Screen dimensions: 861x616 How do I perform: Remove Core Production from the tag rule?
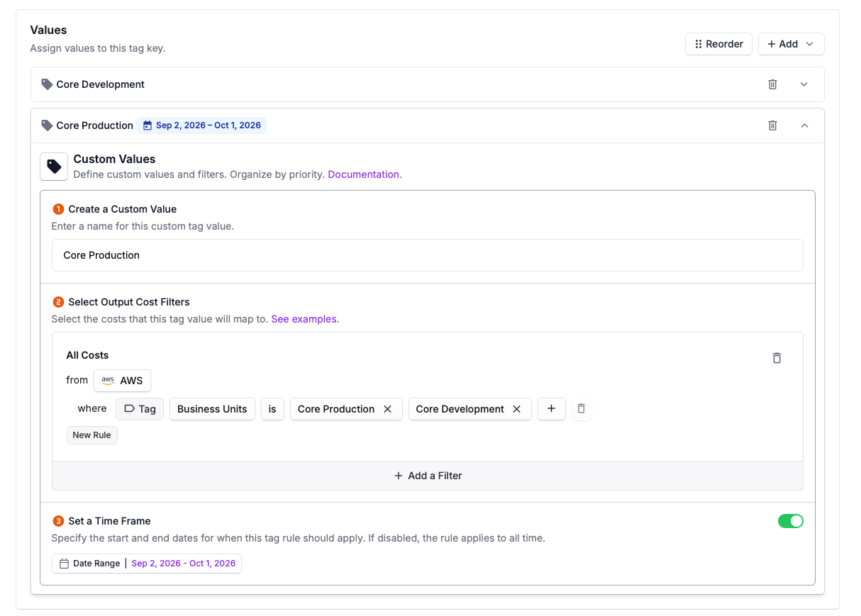point(387,409)
